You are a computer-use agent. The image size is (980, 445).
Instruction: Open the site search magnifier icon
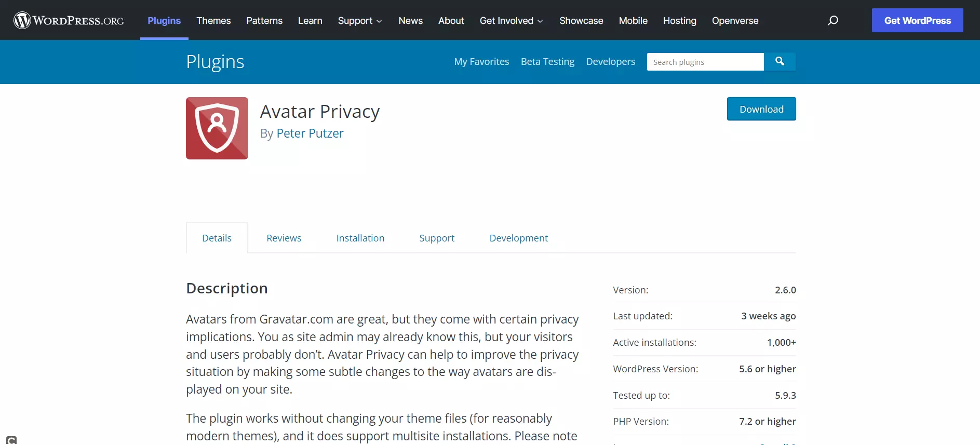click(833, 20)
